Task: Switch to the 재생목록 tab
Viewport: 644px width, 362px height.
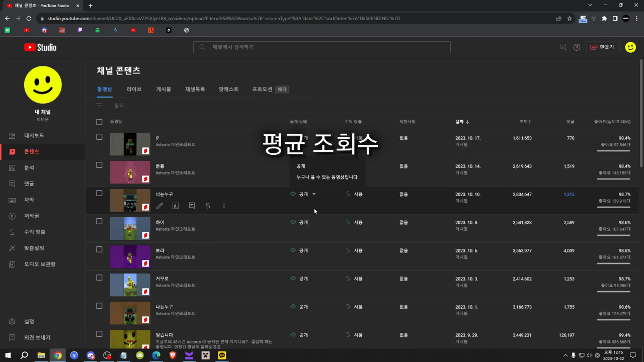Action: [x=195, y=89]
